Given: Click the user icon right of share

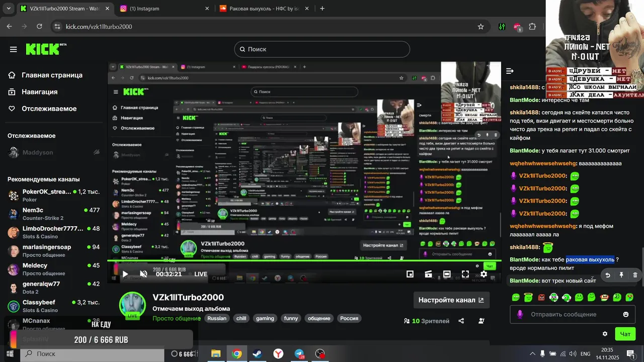Looking at the screenshot, I should point(481,321).
